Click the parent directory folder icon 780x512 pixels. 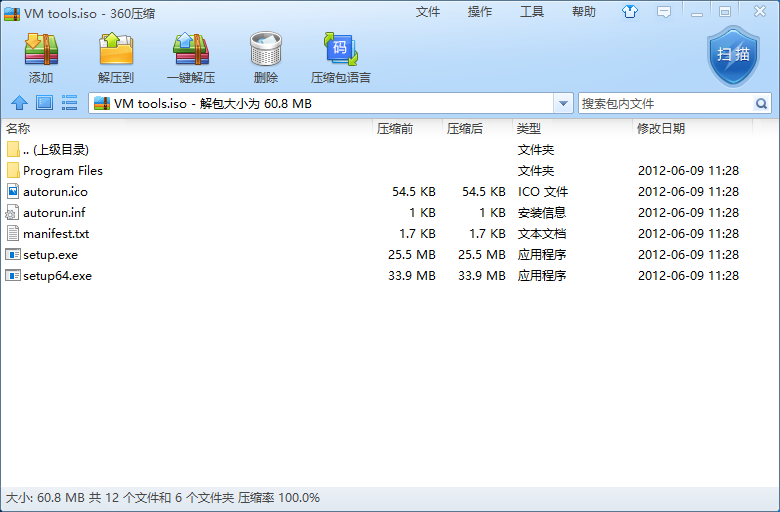(x=13, y=149)
